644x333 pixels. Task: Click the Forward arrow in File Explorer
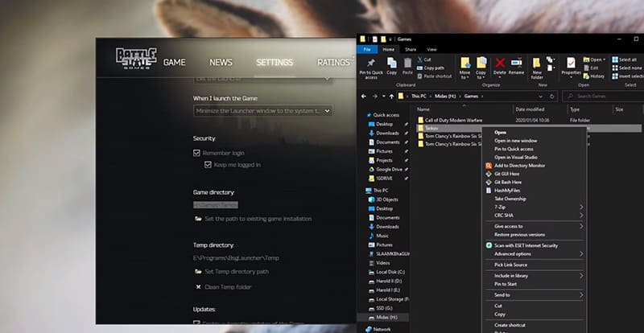pyautogui.click(x=374, y=96)
